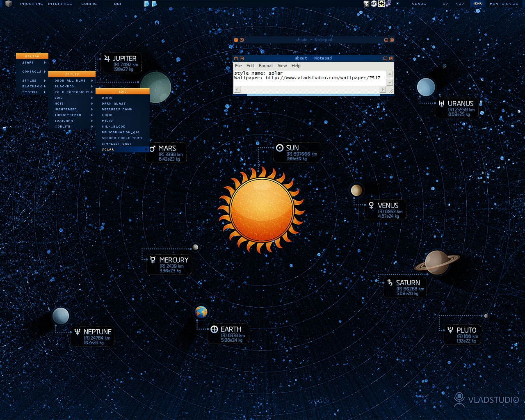Click the VENUS workspace label
This screenshot has height=420, width=525.
(x=419, y=4)
